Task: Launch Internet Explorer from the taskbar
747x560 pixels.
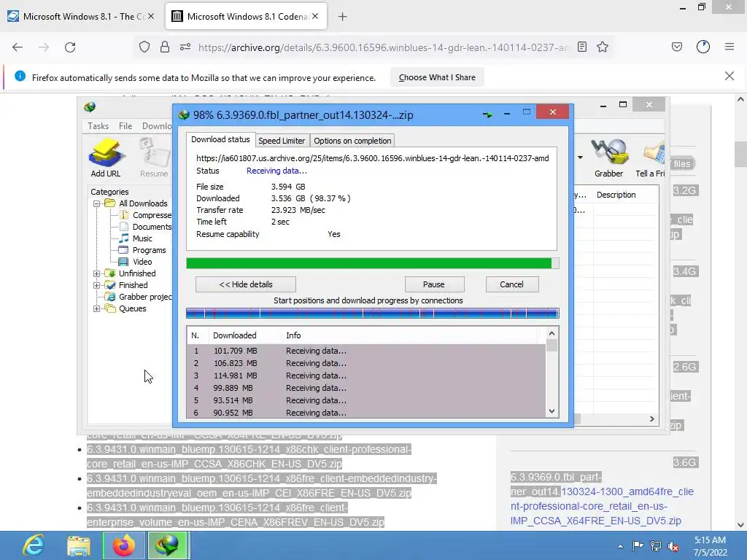Action: click(34, 545)
